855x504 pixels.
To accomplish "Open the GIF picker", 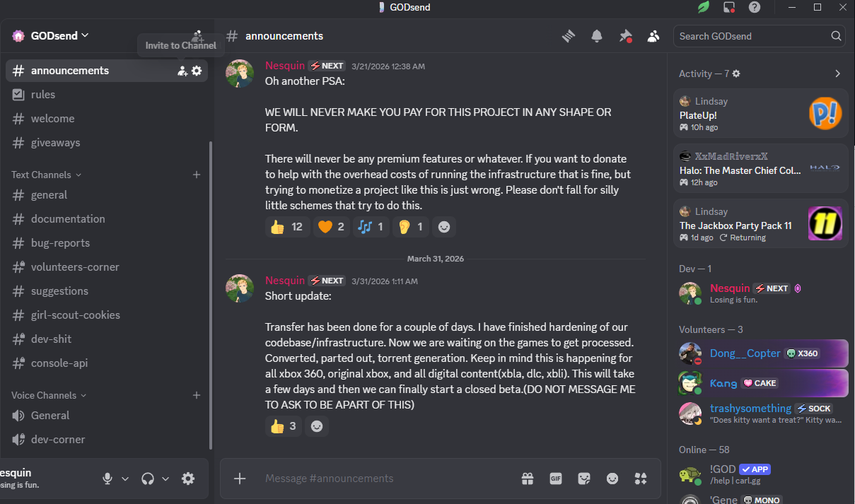I will coord(556,479).
